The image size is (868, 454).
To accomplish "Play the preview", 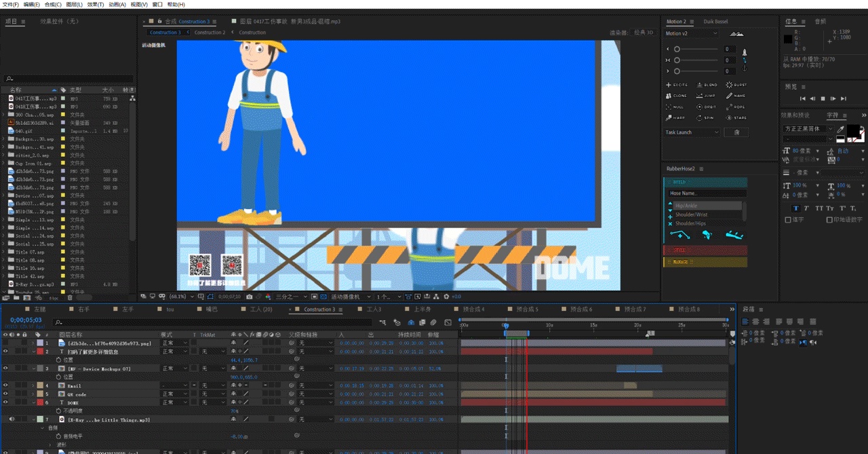I will tap(823, 99).
